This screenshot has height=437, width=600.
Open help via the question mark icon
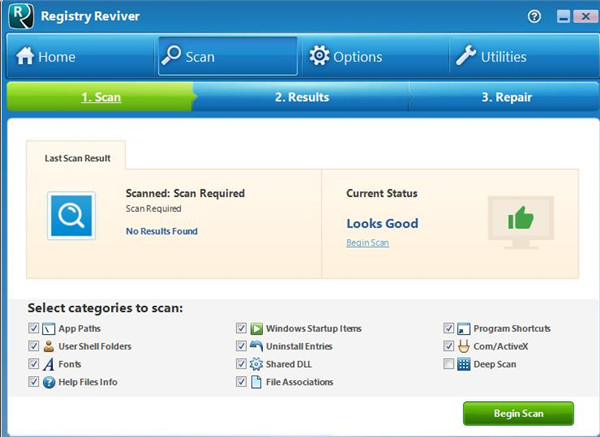tap(534, 16)
